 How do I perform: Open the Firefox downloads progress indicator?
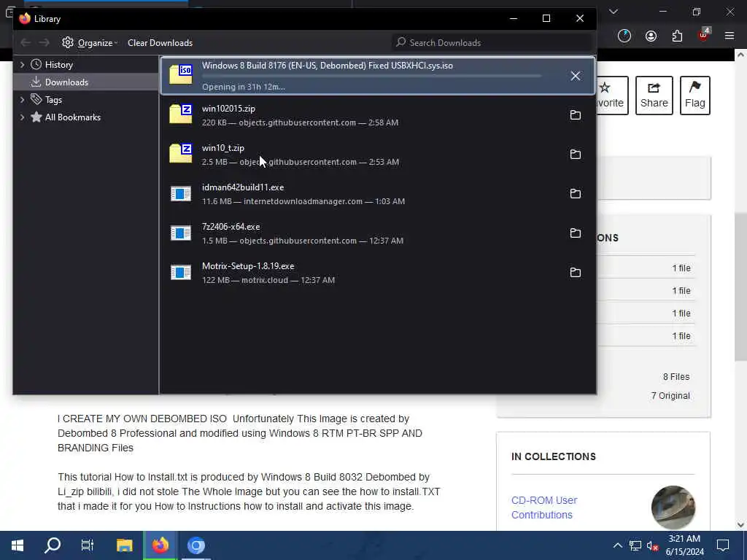click(x=624, y=36)
